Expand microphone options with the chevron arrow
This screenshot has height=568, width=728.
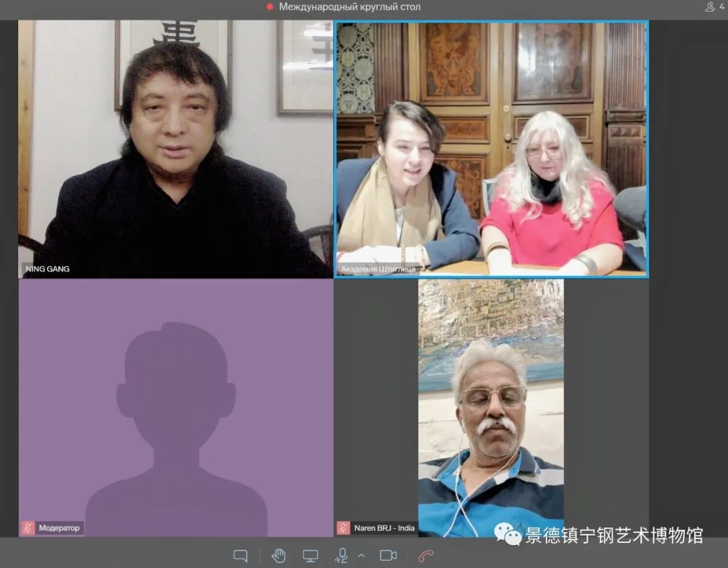[x=361, y=556]
